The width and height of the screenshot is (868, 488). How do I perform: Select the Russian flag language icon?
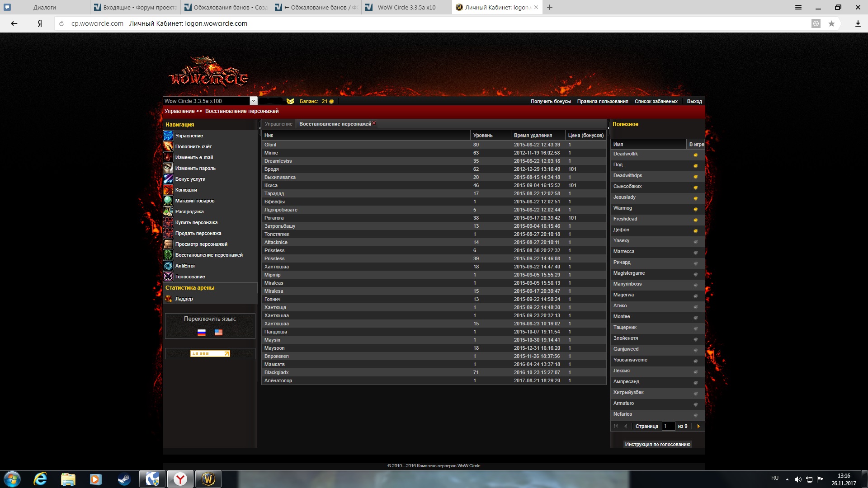(202, 333)
